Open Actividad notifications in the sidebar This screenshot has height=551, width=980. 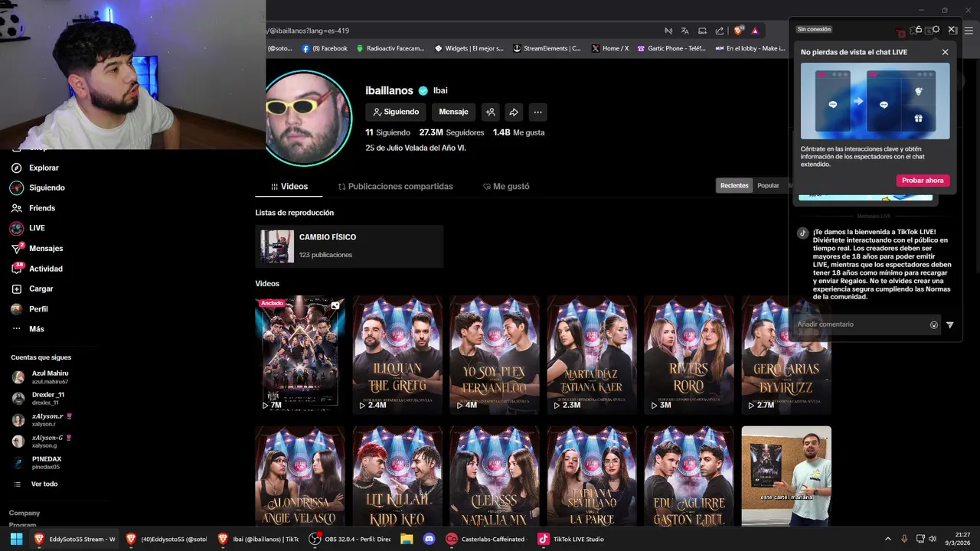37,269
